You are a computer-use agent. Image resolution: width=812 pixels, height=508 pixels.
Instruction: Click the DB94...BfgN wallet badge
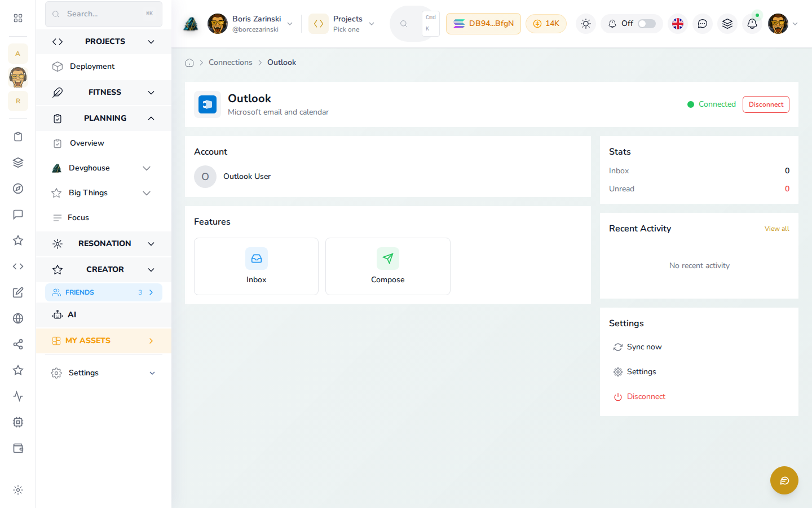click(483, 24)
